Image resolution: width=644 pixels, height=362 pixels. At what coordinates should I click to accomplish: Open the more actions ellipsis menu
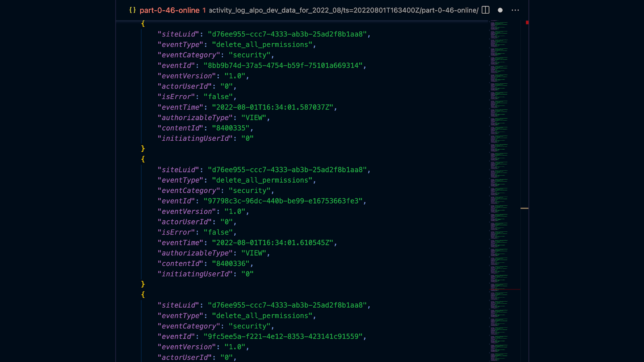[x=515, y=10]
